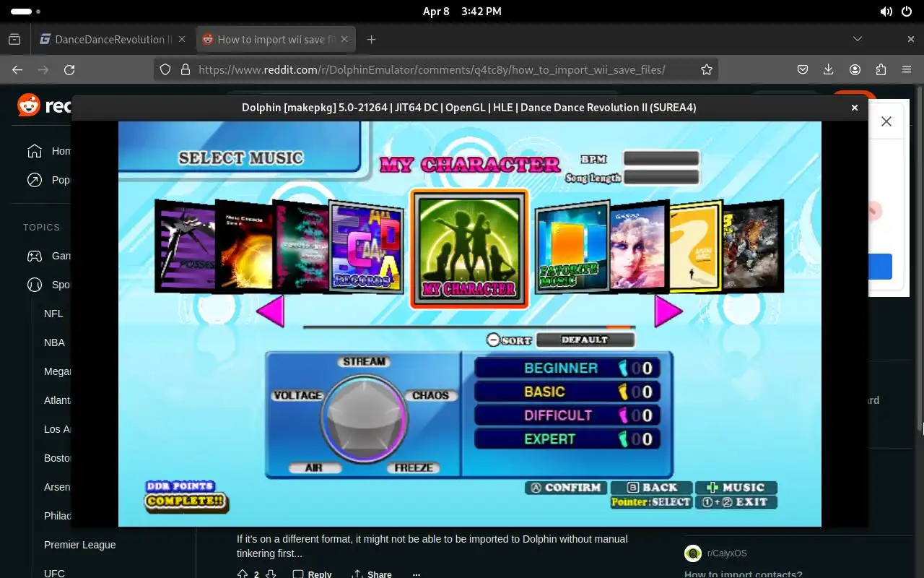Open the comment's three-dot options
The image size is (924, 578).
point(416,574)
